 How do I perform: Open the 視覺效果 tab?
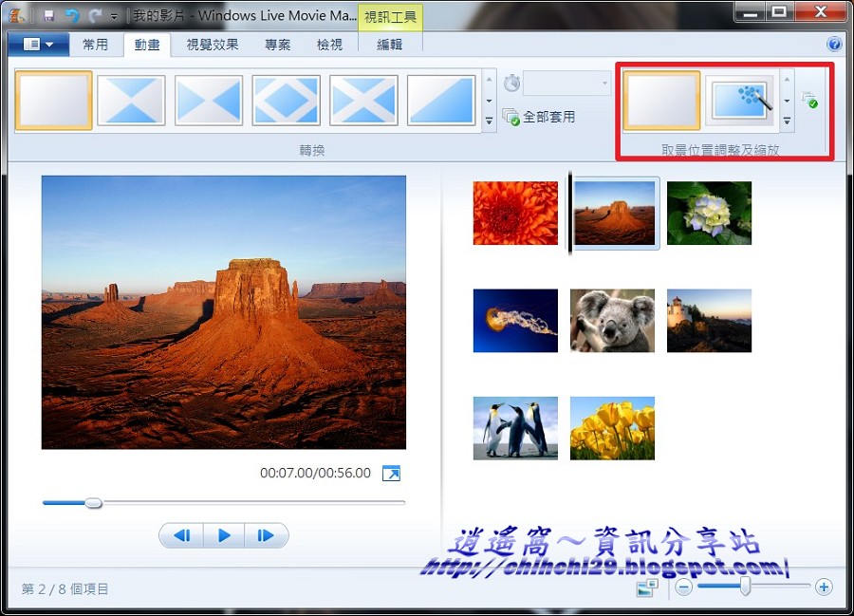213,45
